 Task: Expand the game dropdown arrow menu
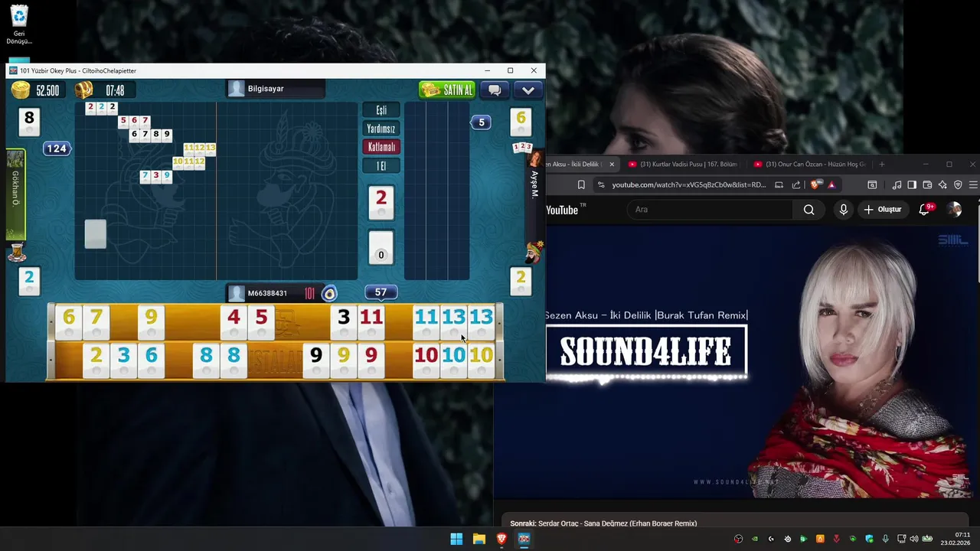click(x=528, y=90)
